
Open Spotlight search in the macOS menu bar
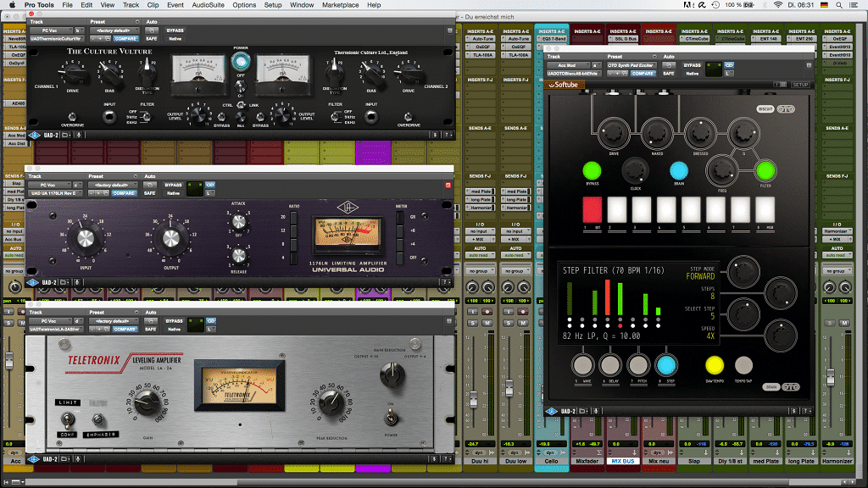pyautogui.click(x=839, y=5)
